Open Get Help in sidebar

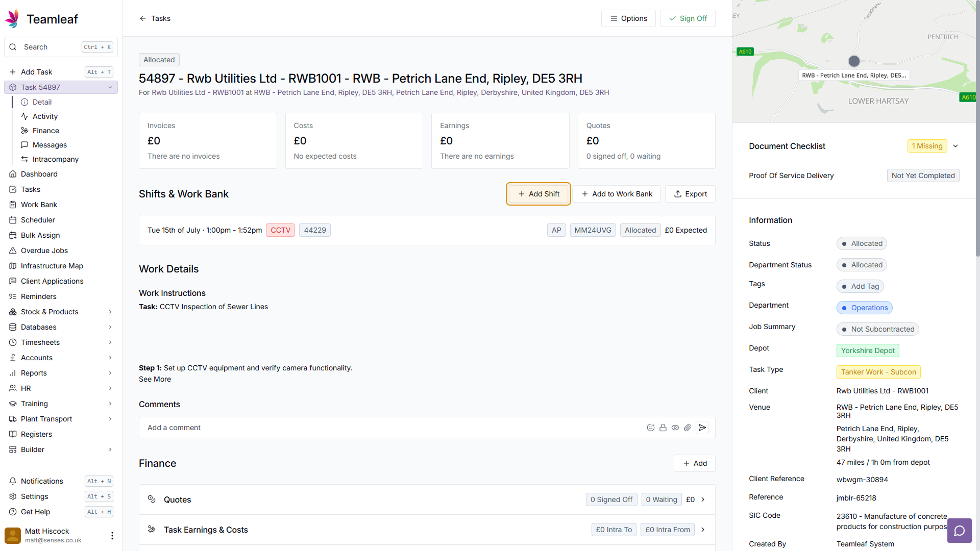coord(61,512)
